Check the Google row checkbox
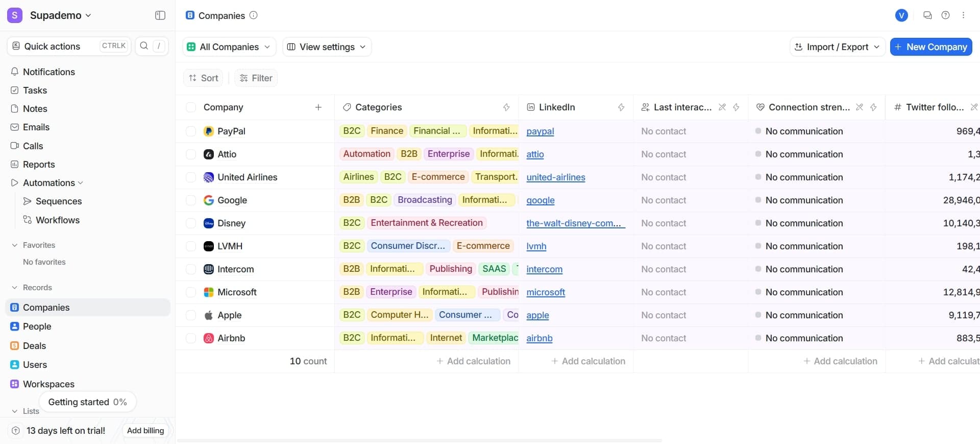This screenshot has height=444, width=980. point(191,200)
